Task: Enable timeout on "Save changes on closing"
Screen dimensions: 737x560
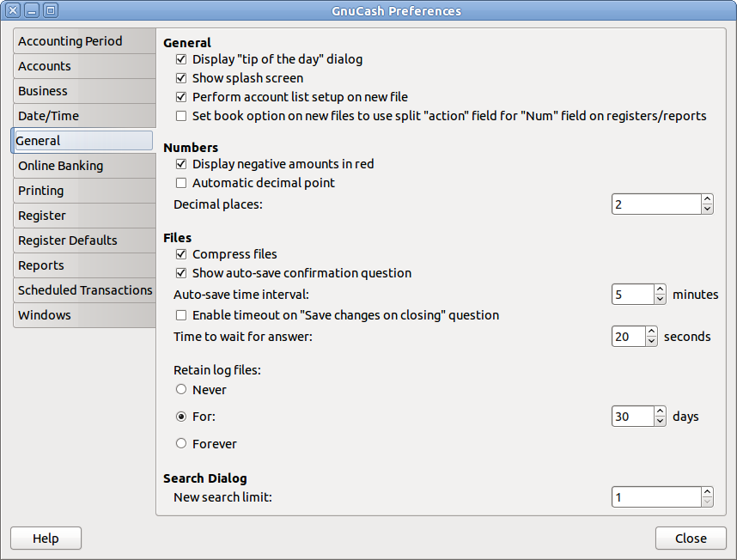Action: [181, 315]
